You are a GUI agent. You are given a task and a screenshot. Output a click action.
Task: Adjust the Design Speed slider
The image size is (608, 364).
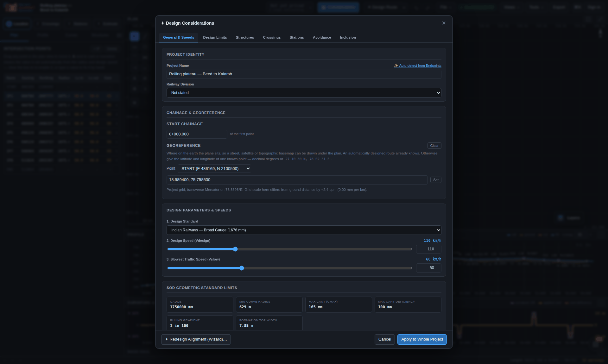point(289,249)
